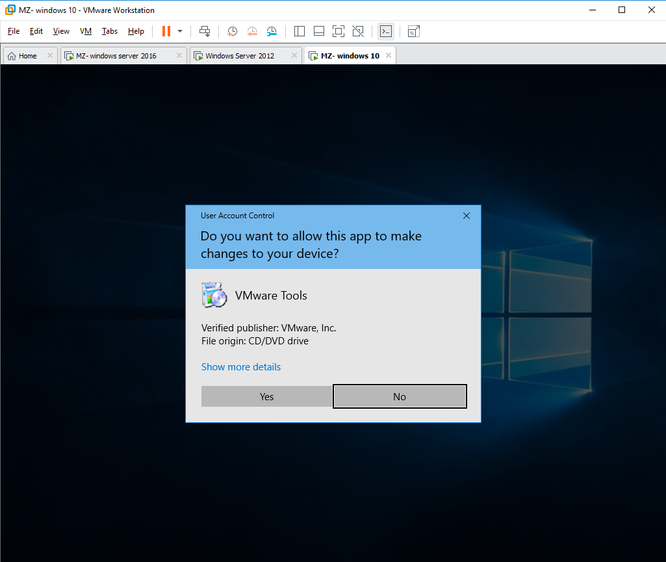Toggle the console view icon

click(386, 31)
